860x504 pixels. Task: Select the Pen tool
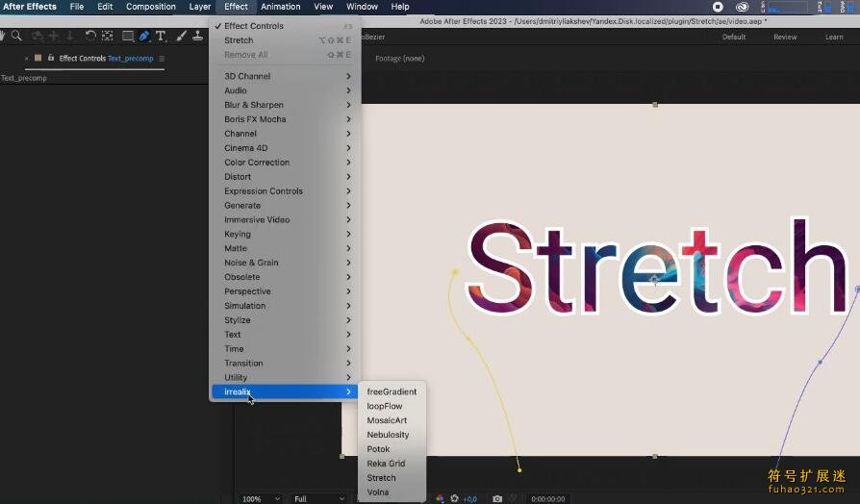pos(143,37)
